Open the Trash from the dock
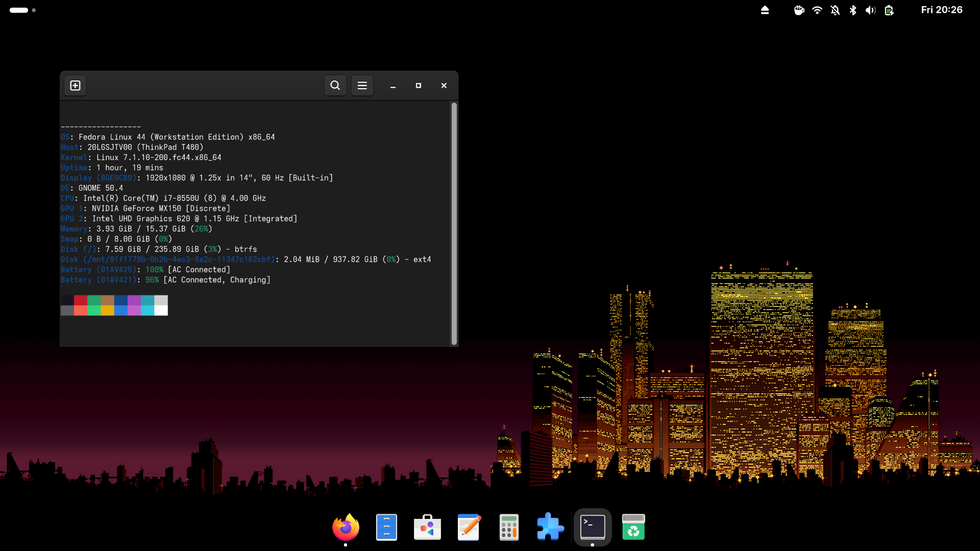This screenshot has width=980, height=551. click(x=633, y=527)
